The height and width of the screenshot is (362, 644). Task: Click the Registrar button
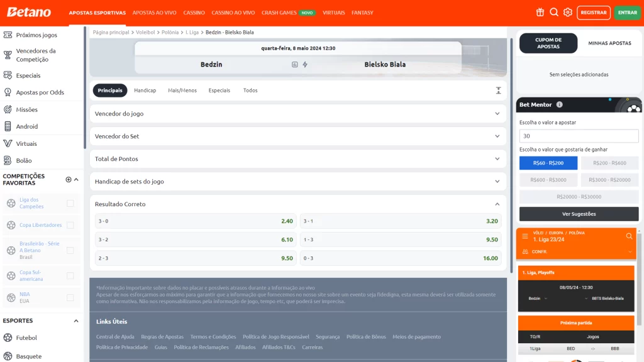click(x=594, y=13)
